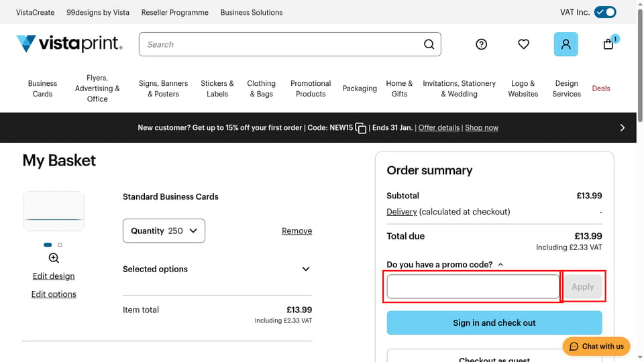
Task: Click the Apply promo button
Action: click(582, 286)
